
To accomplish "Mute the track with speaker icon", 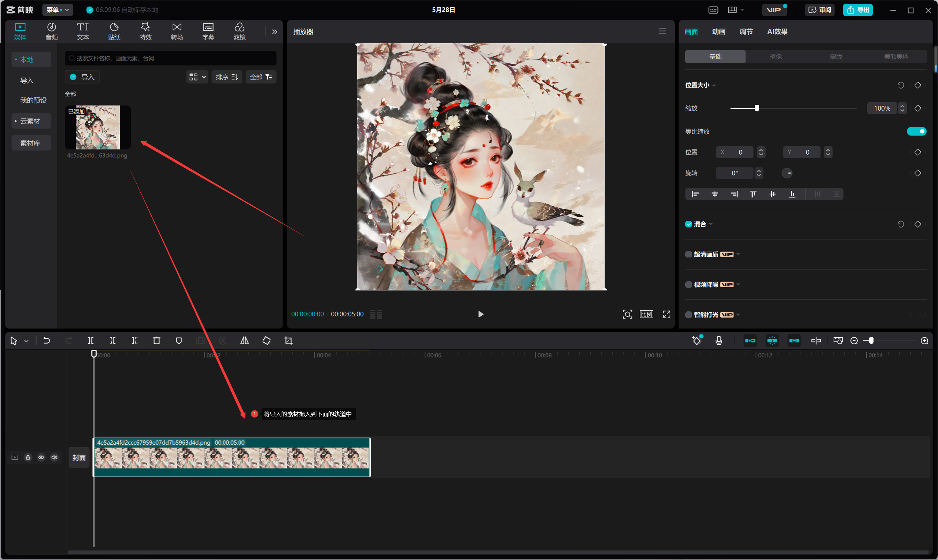I will 54,457.
